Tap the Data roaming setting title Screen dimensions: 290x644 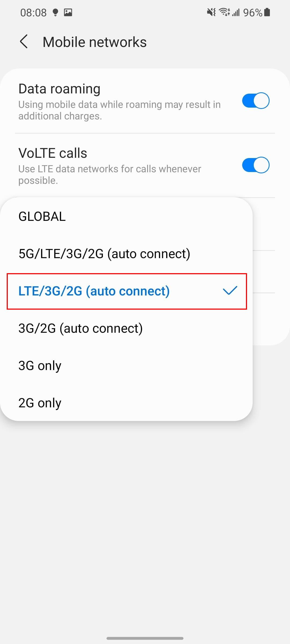[x=59, y=89]
